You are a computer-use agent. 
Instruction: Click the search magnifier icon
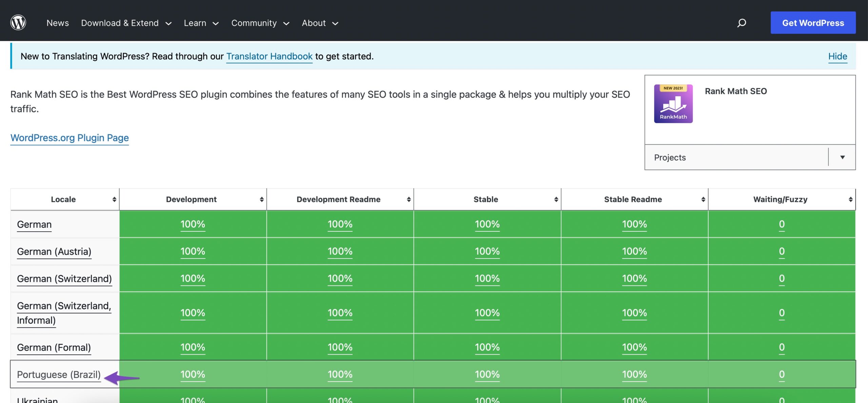pyautogui.click(x=742, y=22)
